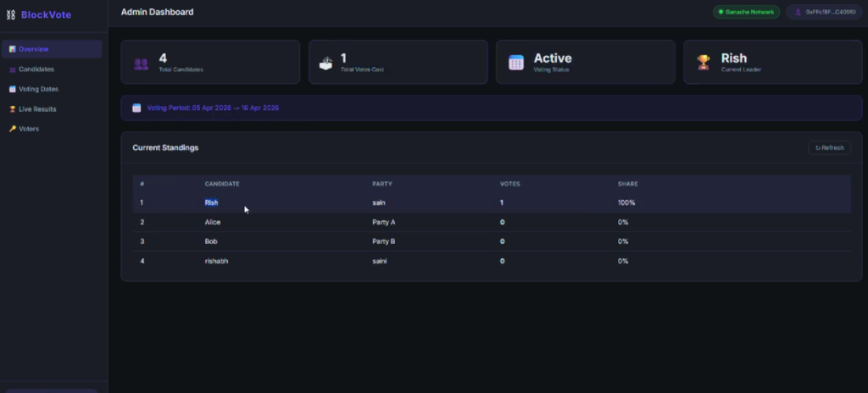Select the highlighted Rish candidate name
Viewport: 868px width, 393px height.
[211, 202]
